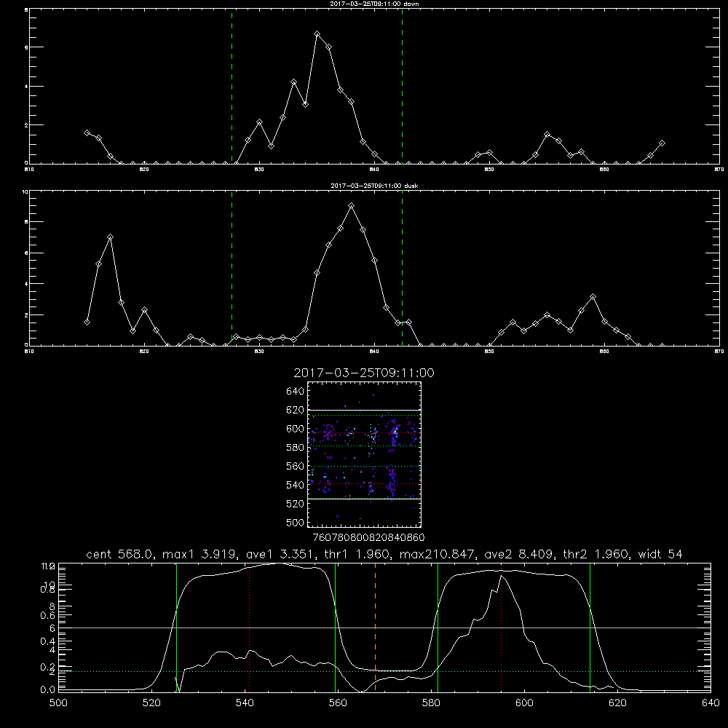Click the x-axis label '560' in bottom plot
The height and width of the screenshot is (728, 728).
click(x=338, y=703)
